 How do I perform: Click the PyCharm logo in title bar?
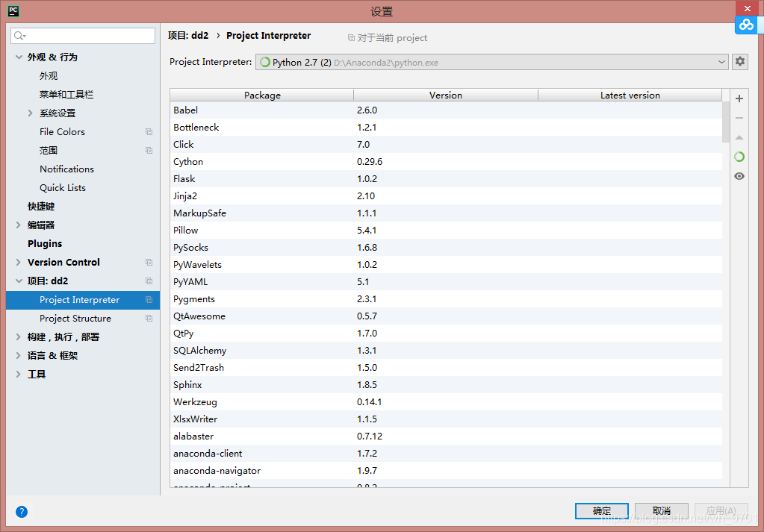click(x=13, y=10)
